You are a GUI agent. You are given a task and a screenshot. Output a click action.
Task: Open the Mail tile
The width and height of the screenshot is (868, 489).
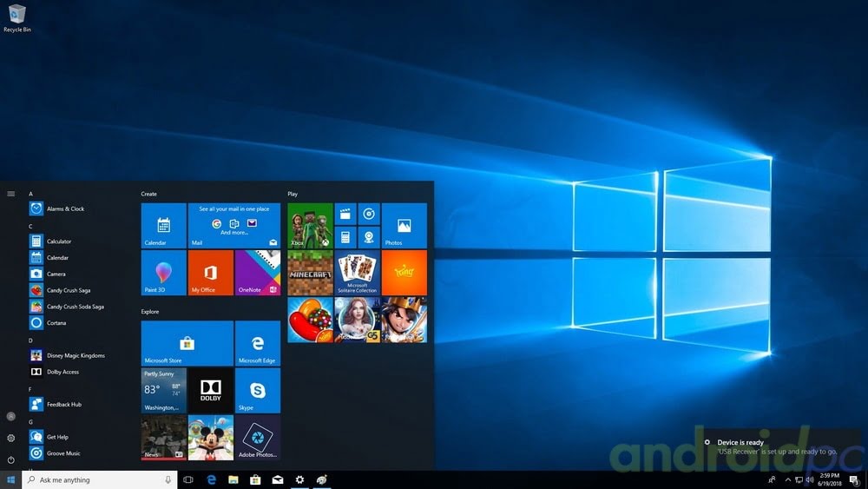(234, 226)
